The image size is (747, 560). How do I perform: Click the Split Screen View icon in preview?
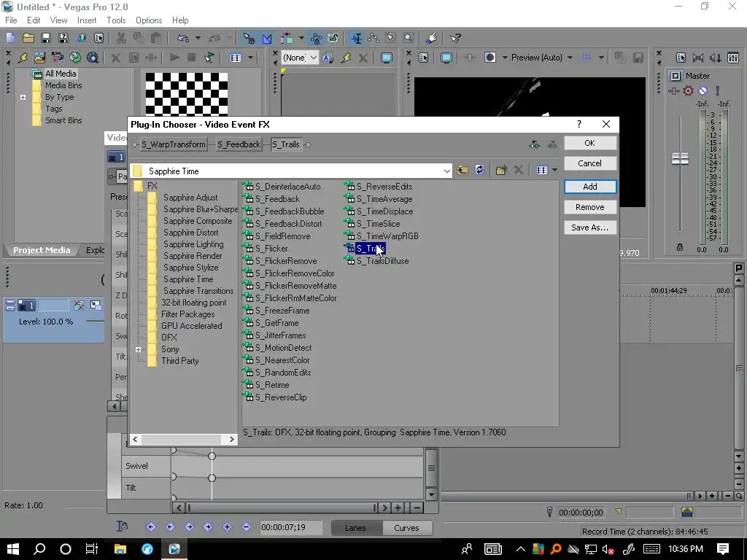pyautogui.click(x=489, y=58)
